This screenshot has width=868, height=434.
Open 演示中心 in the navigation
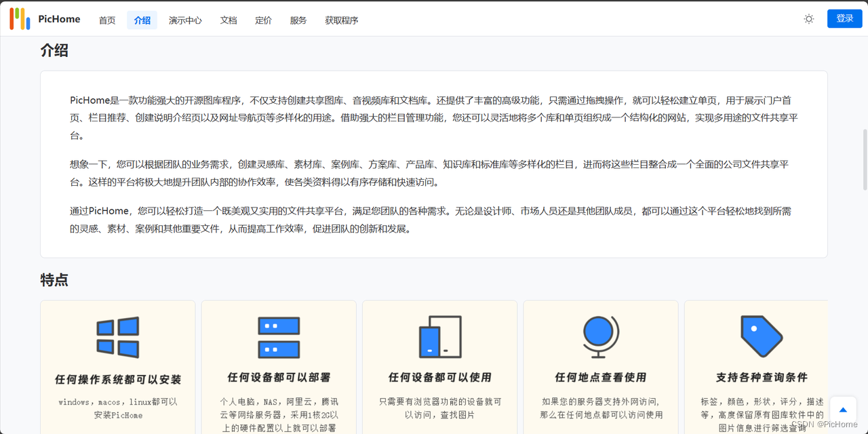[185, 20]
